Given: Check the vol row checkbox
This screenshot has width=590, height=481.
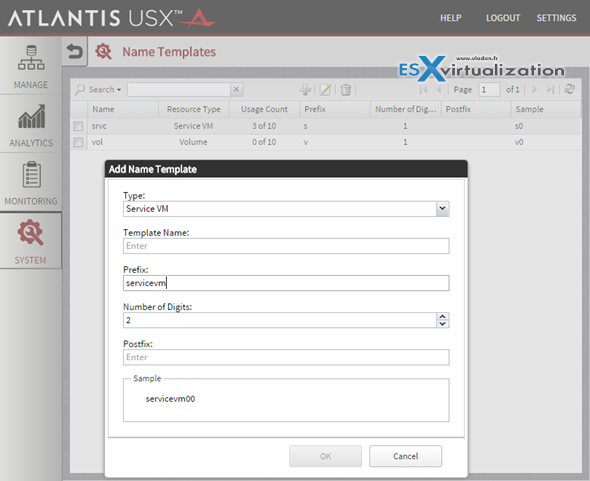Looking at the screenshot, I should click(78, 142).
